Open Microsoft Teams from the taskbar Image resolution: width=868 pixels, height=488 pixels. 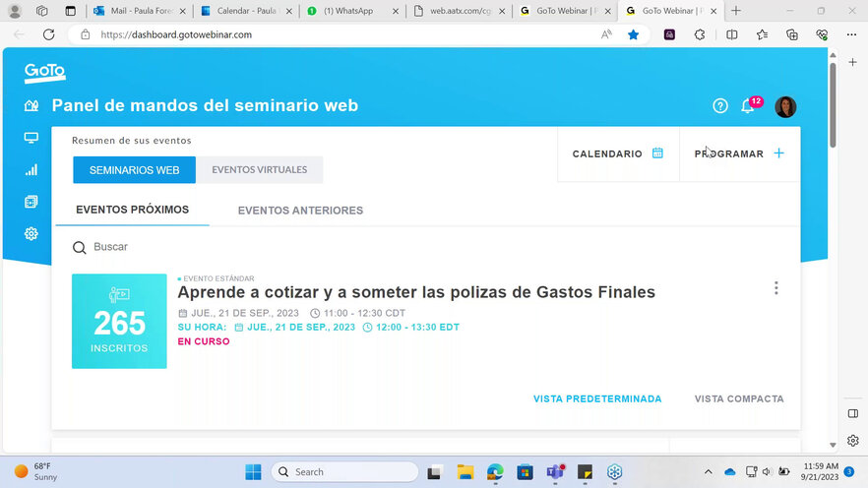coord(555,472)
